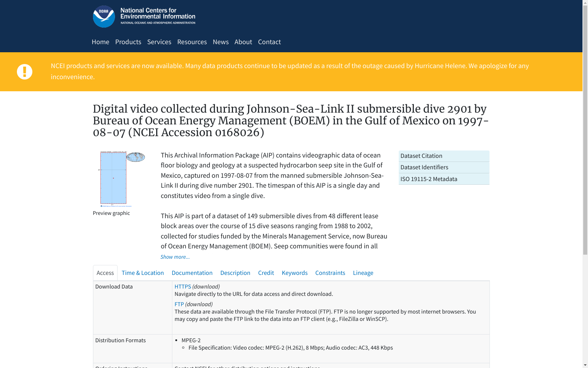
Task: Switch to the Keywords tab
Action: [x=295, y=273]
